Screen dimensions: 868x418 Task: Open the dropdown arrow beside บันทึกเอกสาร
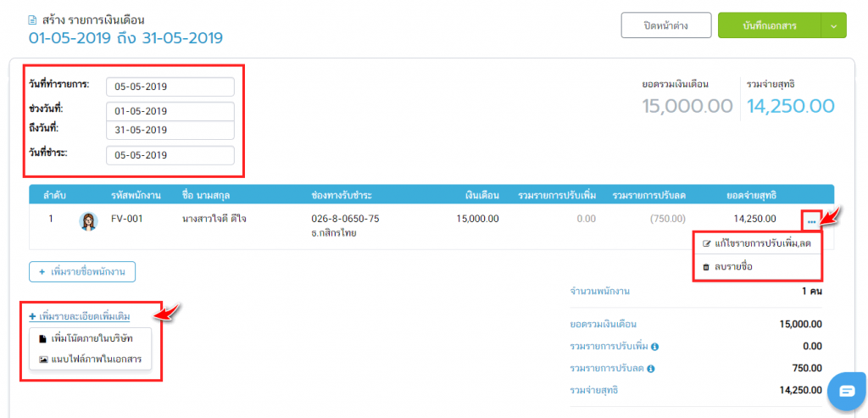(832, 25)
